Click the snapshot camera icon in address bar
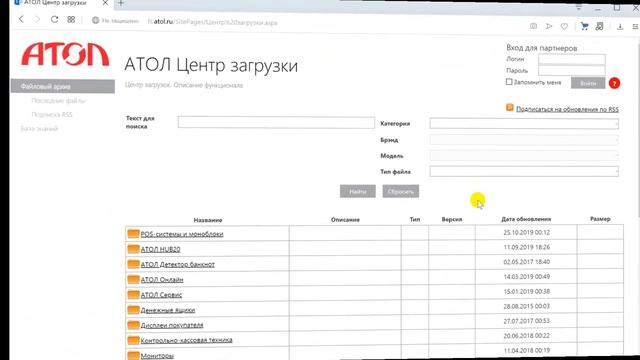Viewport: 640px width, 360px height. [x=533, y=26]
